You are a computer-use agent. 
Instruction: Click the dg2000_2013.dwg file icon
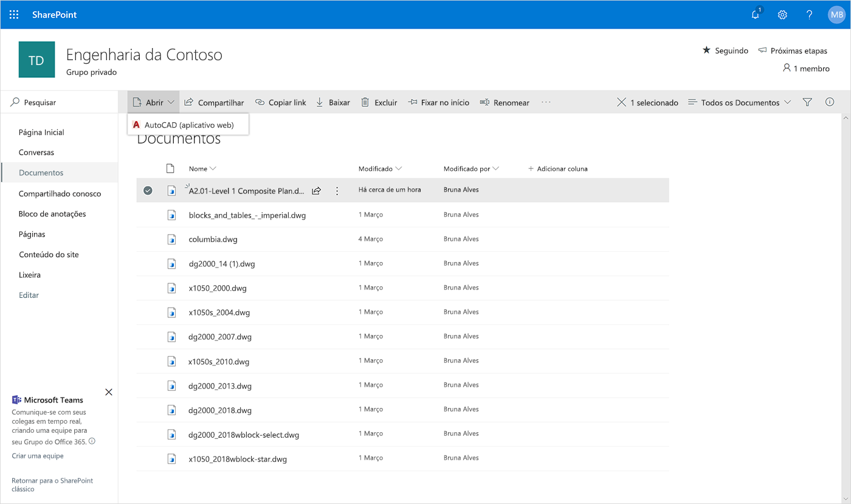click(171, 385)
